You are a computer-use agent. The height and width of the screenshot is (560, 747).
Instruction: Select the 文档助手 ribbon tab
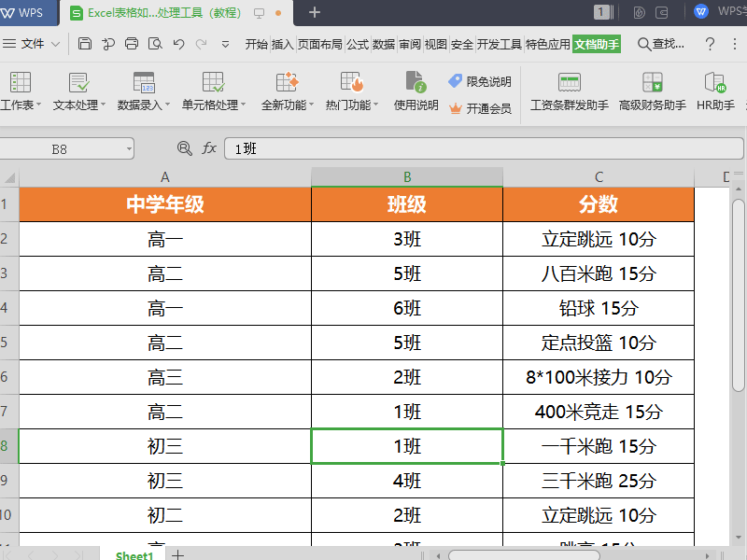597,44
